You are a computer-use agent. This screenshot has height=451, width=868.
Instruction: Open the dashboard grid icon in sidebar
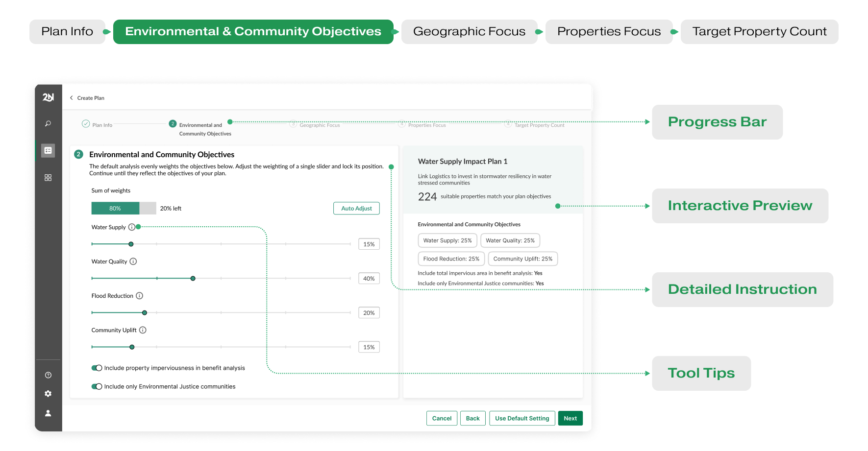(48, 178)
